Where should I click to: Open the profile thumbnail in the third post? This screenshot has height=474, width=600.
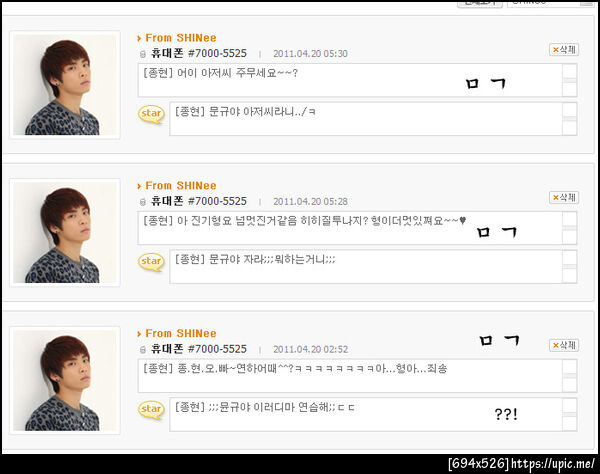tap(65, 380)
